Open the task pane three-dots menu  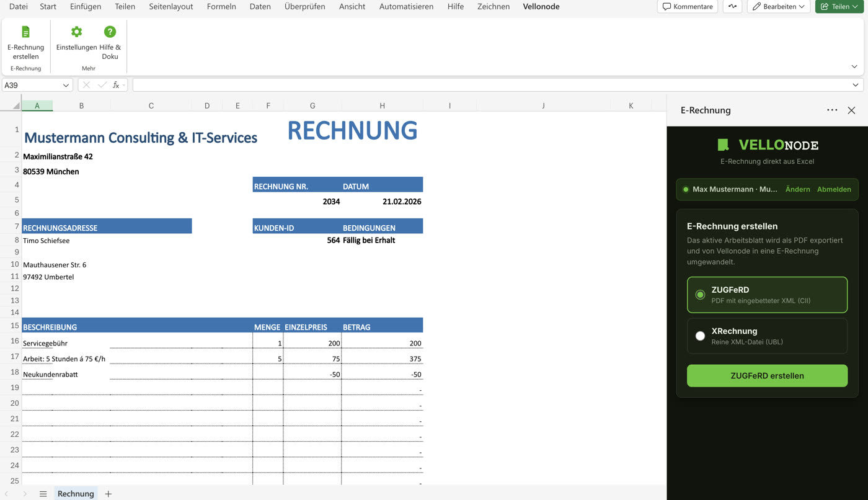[832, 110]
